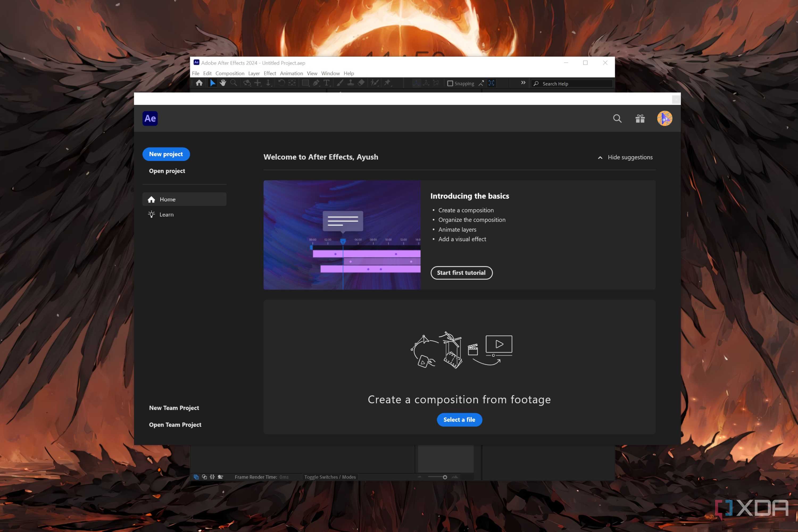
Task: Click the Introducing the basics thumbnail
Action: pyautogui.click(x=342, y=235)
